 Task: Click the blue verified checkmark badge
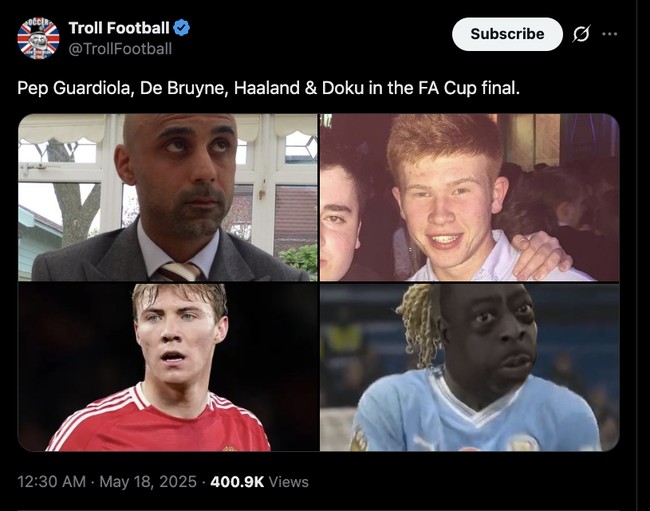181,28
